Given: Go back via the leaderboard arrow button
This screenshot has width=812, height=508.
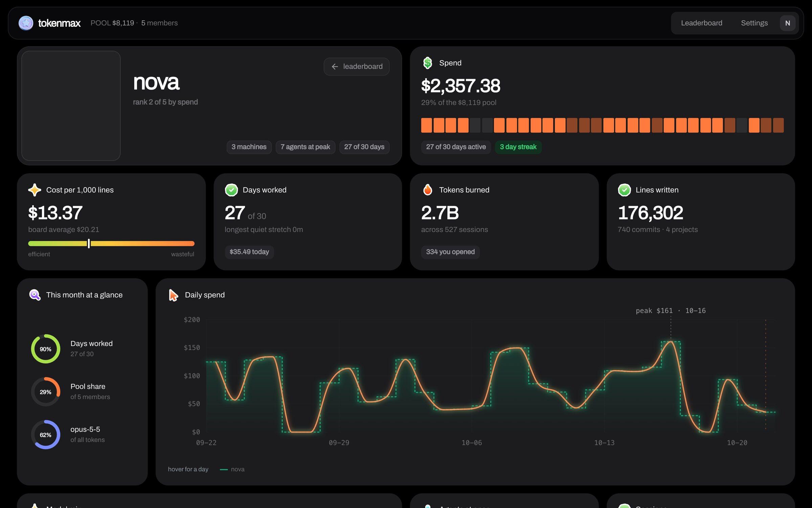Looking at the screenshot, I should (x=356, y=66).
